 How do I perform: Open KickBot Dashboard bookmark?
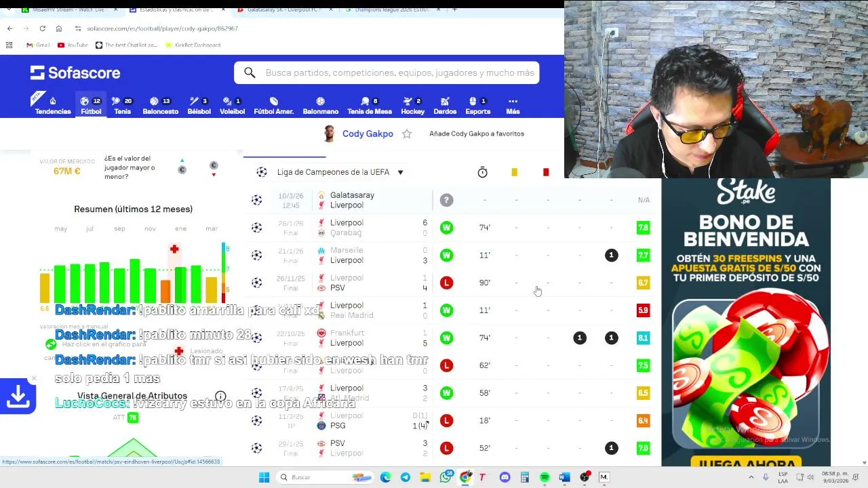tap(193, 45)
